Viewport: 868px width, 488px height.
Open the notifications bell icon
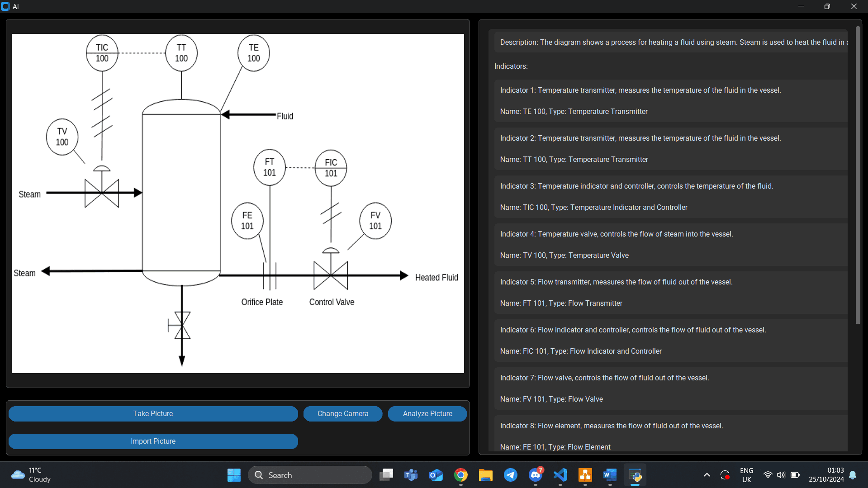click(853, 475)
